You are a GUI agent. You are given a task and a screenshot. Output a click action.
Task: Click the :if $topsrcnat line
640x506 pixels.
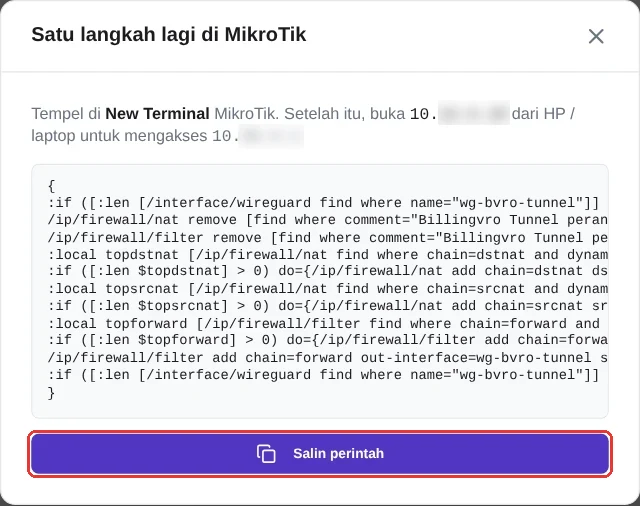[327, 306]
